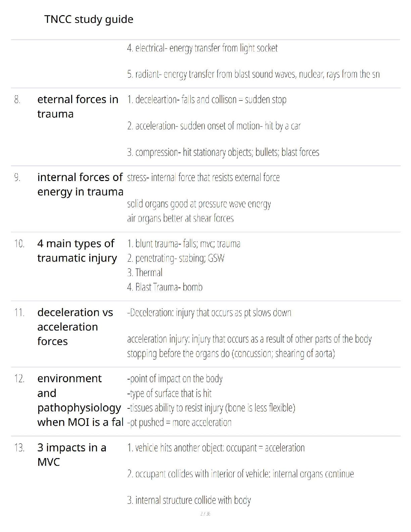
Task: Select the term 'eternal forces in trauma'
Action: [x=78, y=106]
